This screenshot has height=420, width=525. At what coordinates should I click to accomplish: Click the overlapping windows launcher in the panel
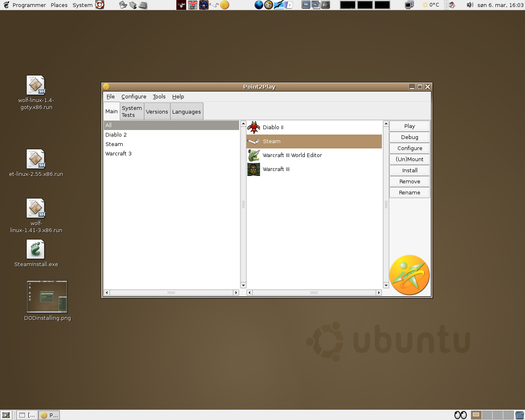(316, 5)
